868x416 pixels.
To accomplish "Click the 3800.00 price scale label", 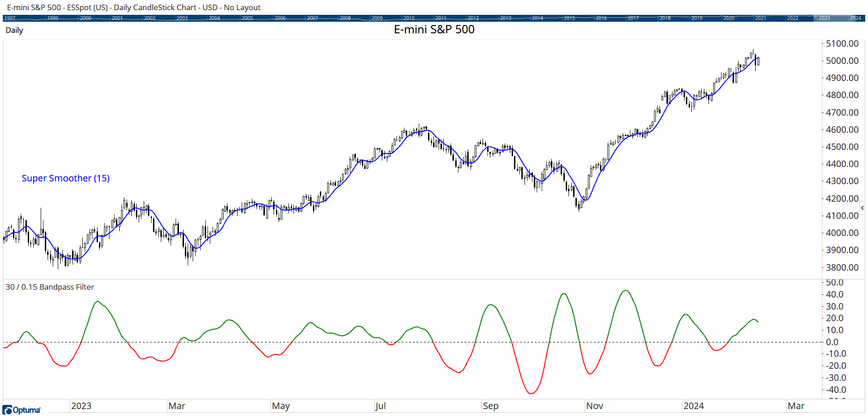I will [x=842, y=267].
